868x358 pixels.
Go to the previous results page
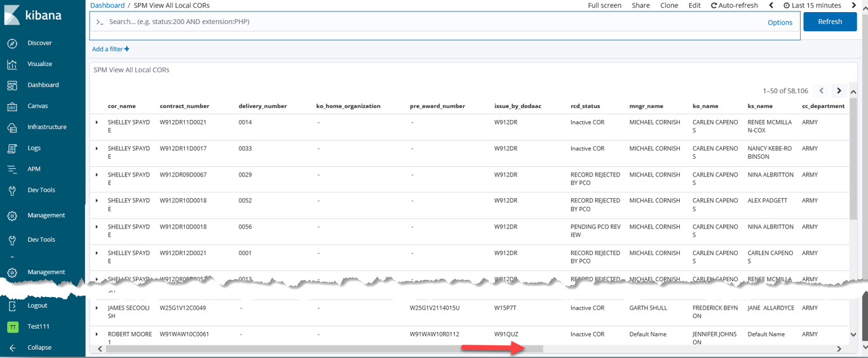822,91
